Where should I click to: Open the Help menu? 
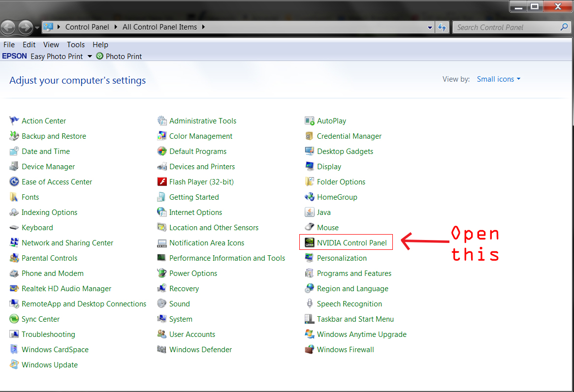[x=100, y=45]
